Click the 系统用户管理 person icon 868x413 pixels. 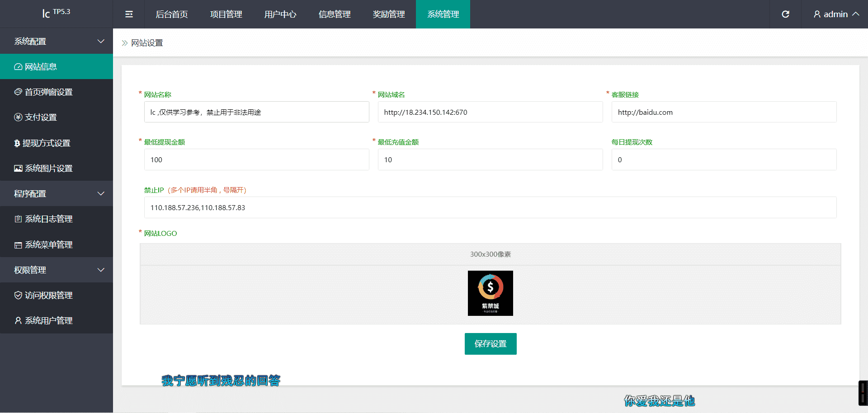18,321
